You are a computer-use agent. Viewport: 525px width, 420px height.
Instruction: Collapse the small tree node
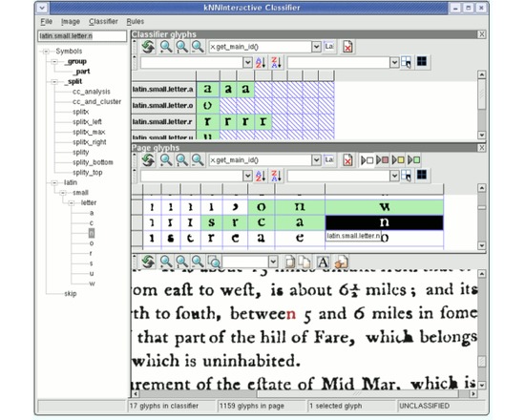tap(63, 193)
